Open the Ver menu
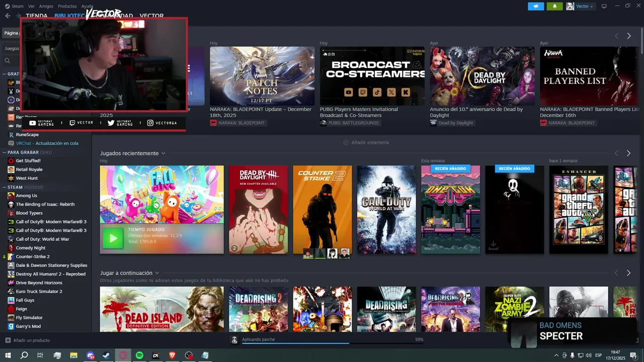The height and width of the screenshot is (362, 644). coord(31,6)
